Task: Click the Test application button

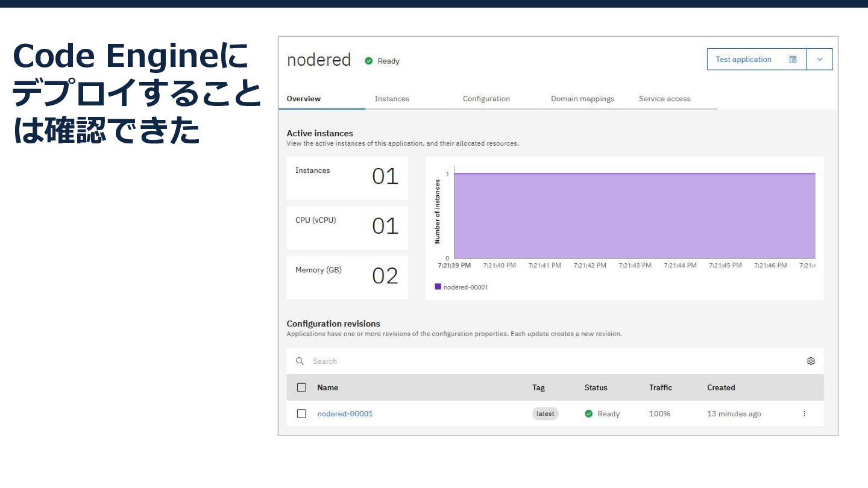Action: coord(756,60)
